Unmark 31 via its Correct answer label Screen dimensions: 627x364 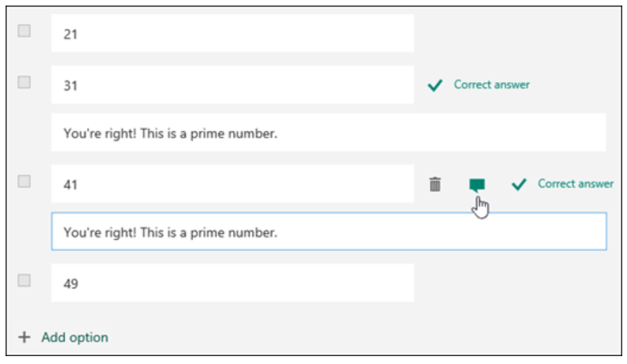coord(492,84)
